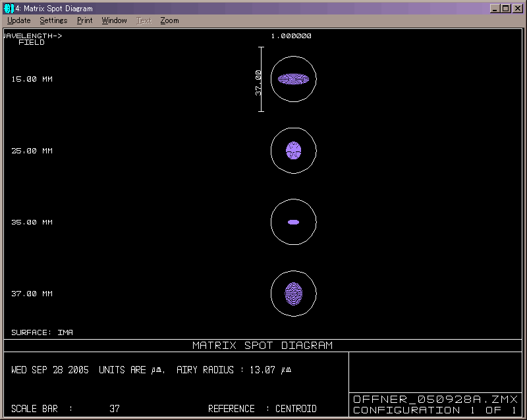Click the 35.00 MM field label
The width and height of the screenshot is (527, 420).
(x=32, y=222)
